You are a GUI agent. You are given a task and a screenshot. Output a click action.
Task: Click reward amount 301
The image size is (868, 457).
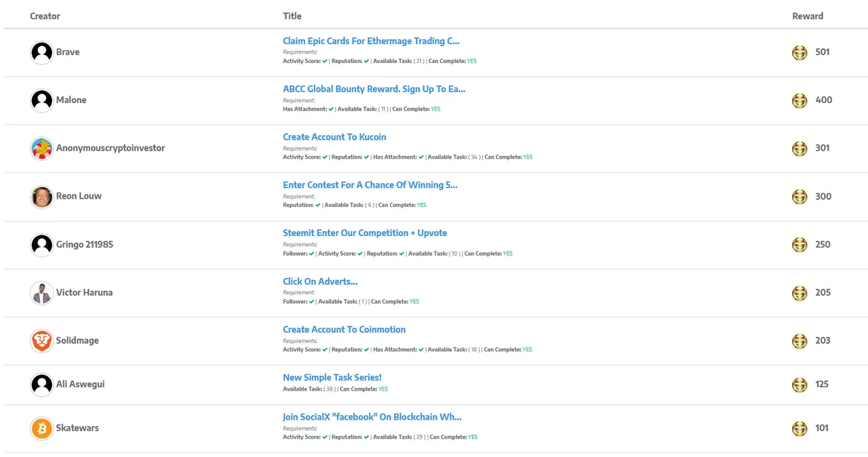(823, 148)
